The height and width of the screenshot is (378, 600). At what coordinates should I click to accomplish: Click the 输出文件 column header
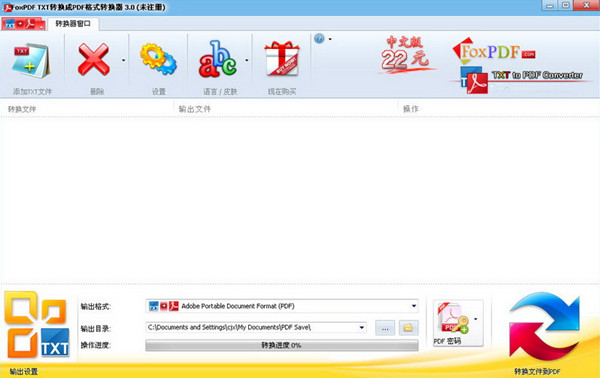[195, 109]
